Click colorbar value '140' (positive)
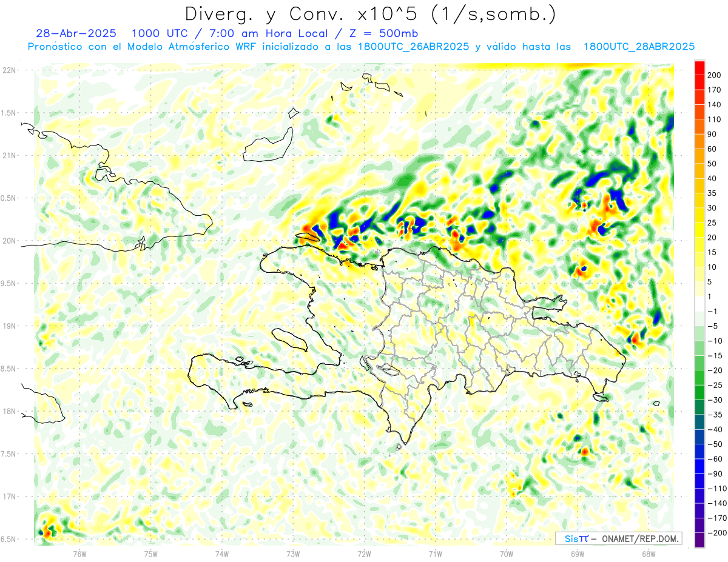 click(715, 104)
